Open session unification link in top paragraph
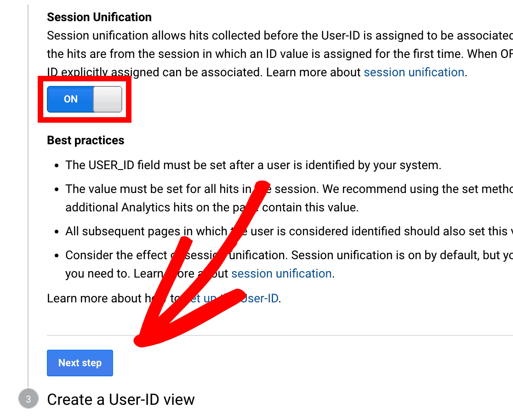Viewport: 513px width, 420px height. 414,72
